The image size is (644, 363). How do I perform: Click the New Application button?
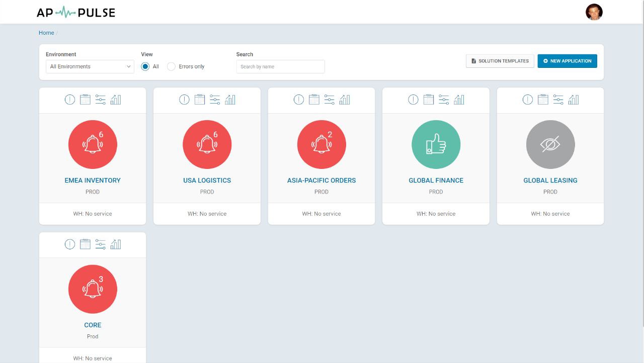point(567,61)
